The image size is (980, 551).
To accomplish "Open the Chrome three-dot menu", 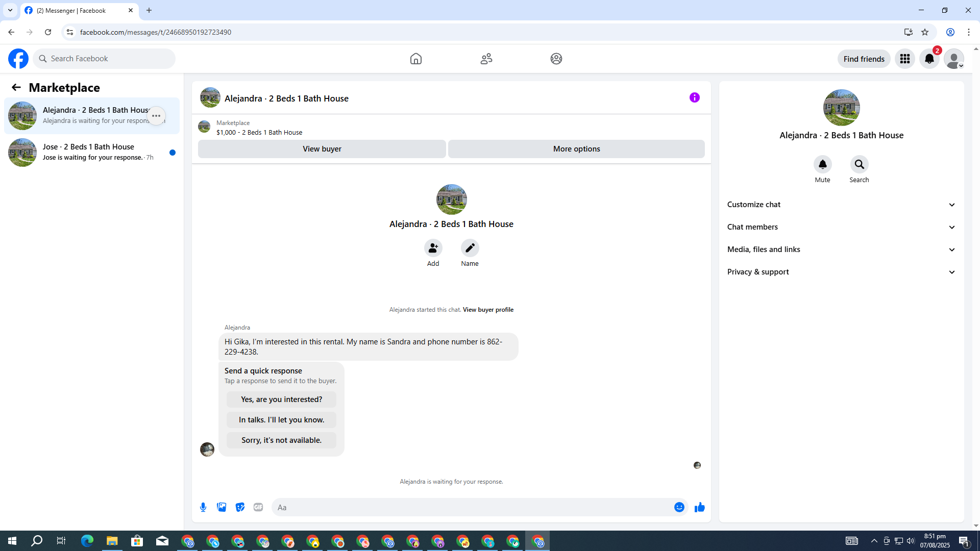I will 969,32.
